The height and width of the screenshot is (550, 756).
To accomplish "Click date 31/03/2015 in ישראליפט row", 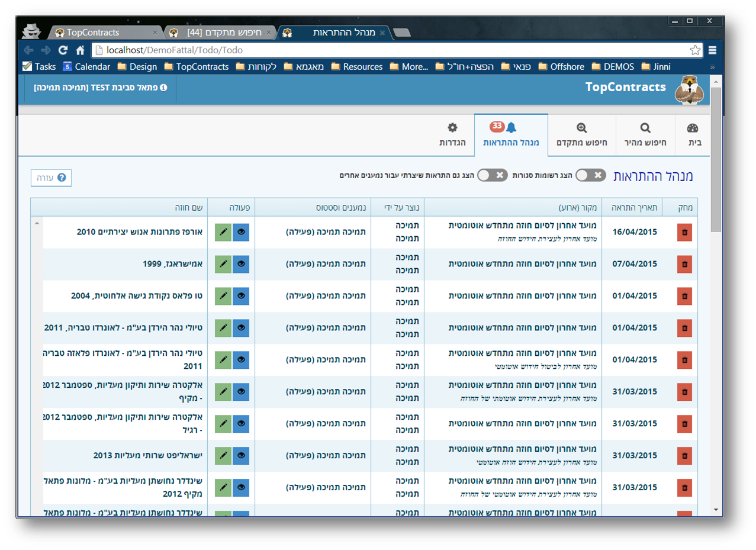I will (635, 456).
